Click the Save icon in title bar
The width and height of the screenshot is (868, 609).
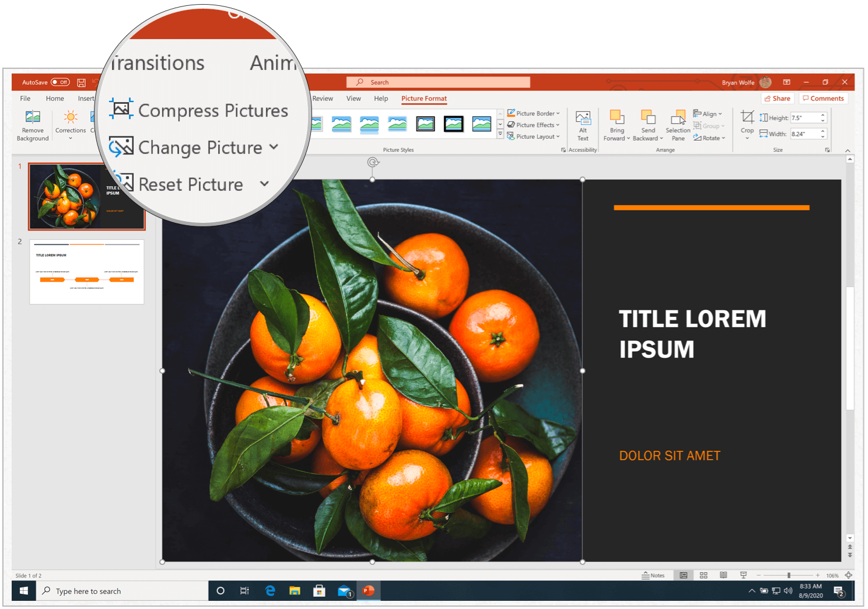coord(81,82)
